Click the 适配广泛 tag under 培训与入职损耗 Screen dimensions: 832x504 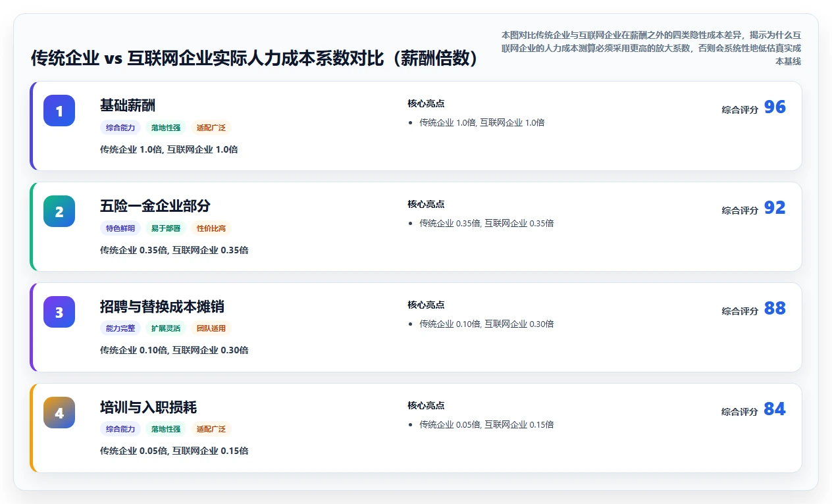click(x=211, y=429)
